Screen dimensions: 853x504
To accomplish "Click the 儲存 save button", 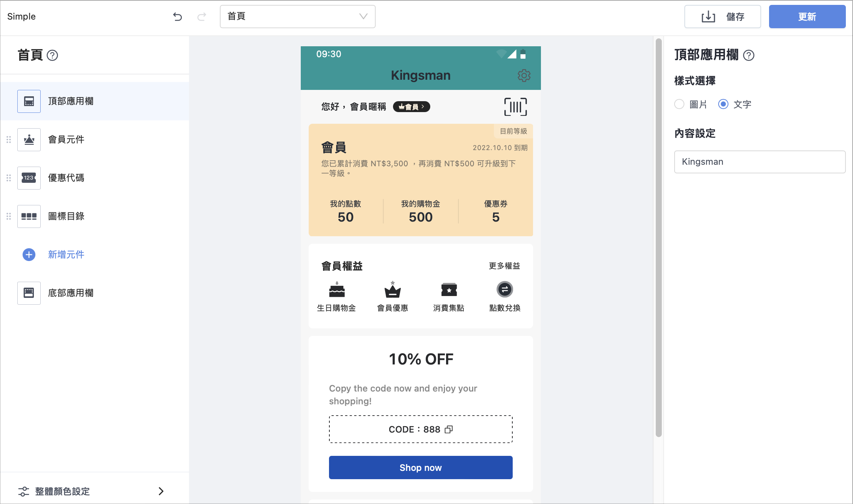I will (722, 17).
